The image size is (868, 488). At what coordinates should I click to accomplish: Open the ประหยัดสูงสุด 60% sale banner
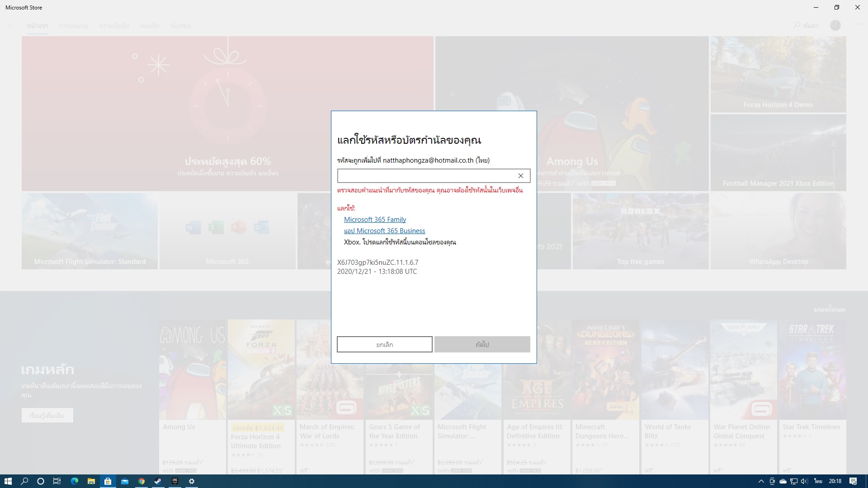pyautogui.click(x=227, y=114)
